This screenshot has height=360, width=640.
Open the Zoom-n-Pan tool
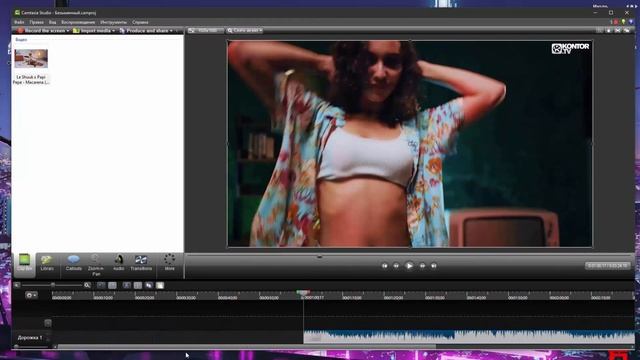(x=96, y=264)
